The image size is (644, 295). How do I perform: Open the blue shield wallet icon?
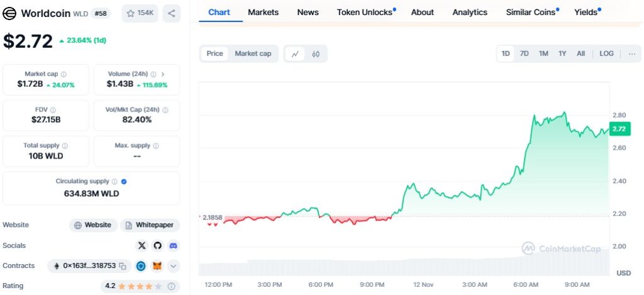coord(142,266)
